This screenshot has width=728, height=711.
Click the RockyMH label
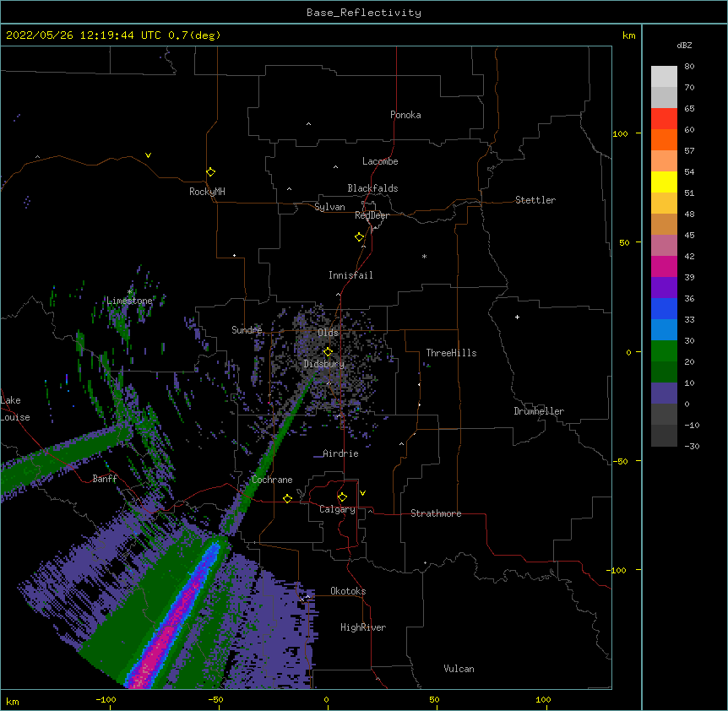pyautogui.click(x=207, y=192)
